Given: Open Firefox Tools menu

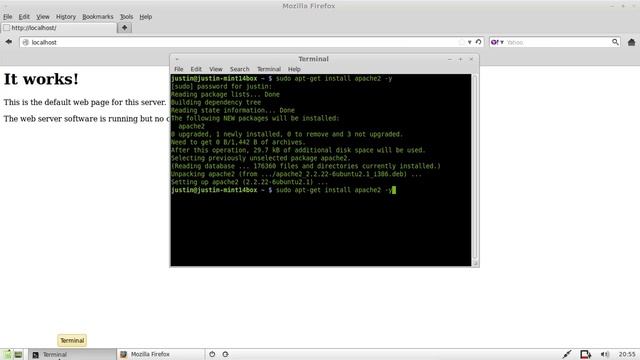Looking at the screenshot, I should pyautogui.click(x=127, y=17).
